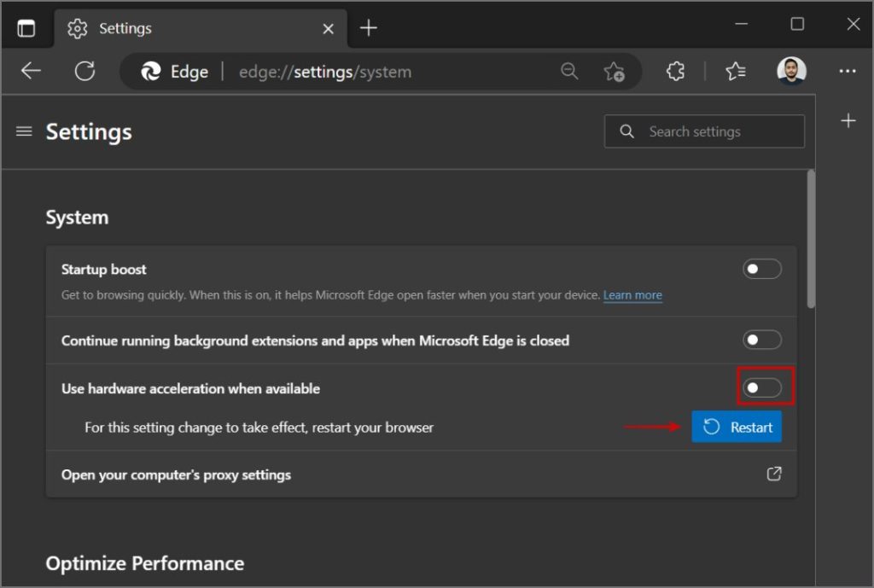The width and height of the screenshot is (874, 588).
Task: Expand the Settings hamburger menu
Action: (24, 131)
